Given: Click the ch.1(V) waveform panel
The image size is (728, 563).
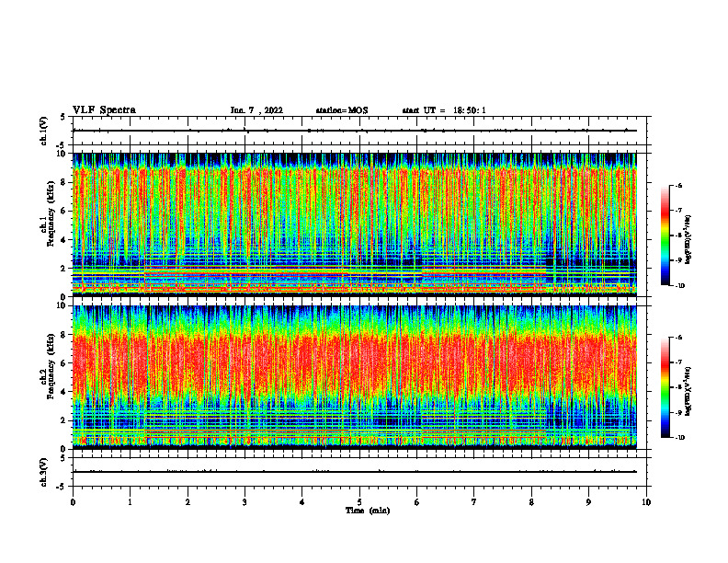Looking at the screenshot, I should pyautogui.click(x=359, y=131).
